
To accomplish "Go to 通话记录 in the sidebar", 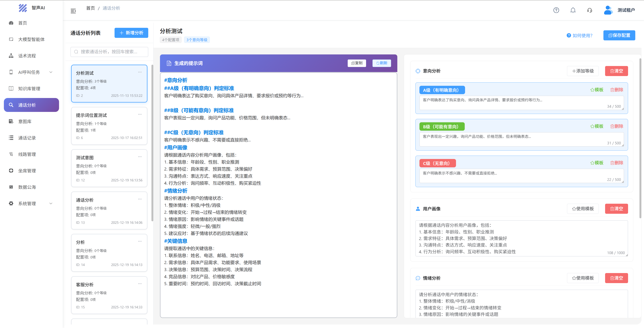I will click(x=27, y=138).
